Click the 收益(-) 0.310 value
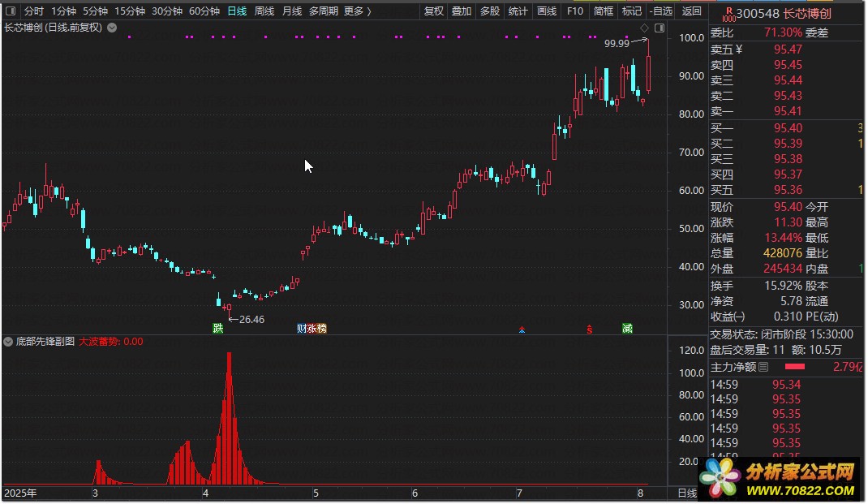This screenshot has height=504, width=868. click(788, 317)
